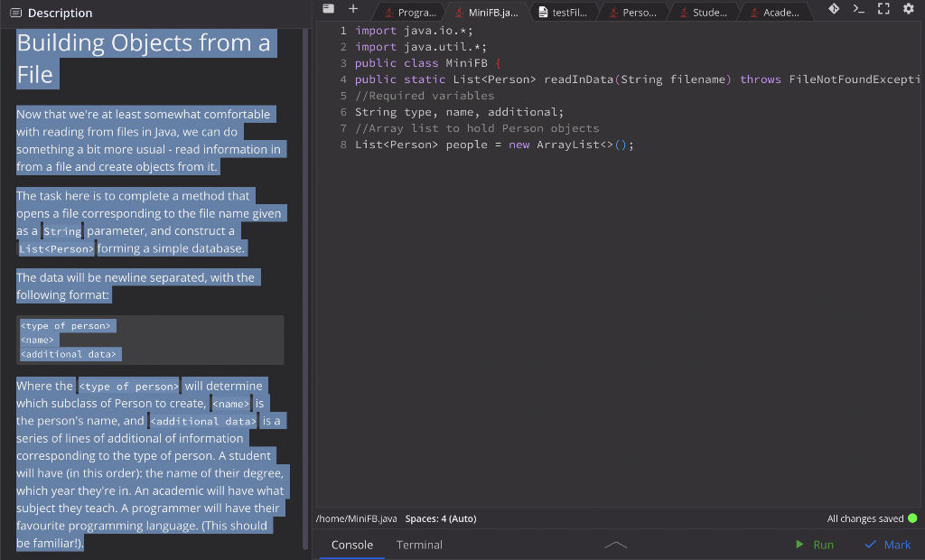Click the file list icon left of the plus
This screenshot has height=560, width=925.
(x=327, y=9)
